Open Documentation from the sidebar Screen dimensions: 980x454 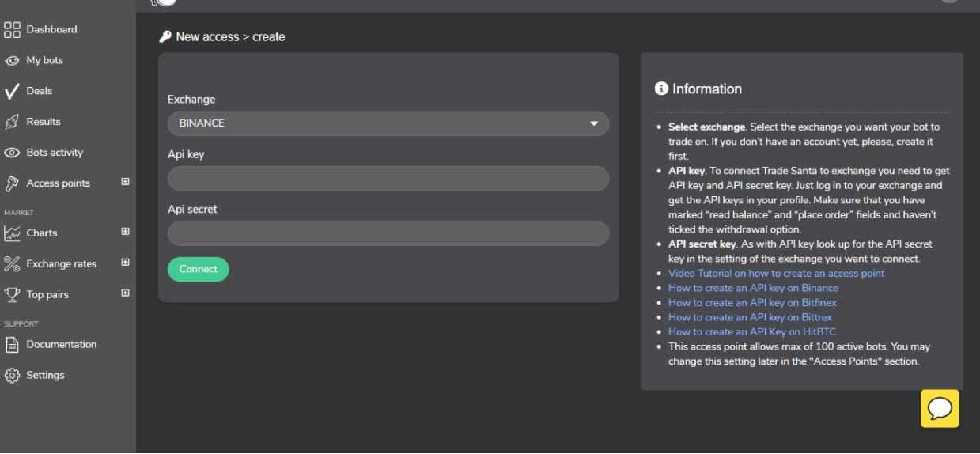pyautogui.click(x=61, y=345)
